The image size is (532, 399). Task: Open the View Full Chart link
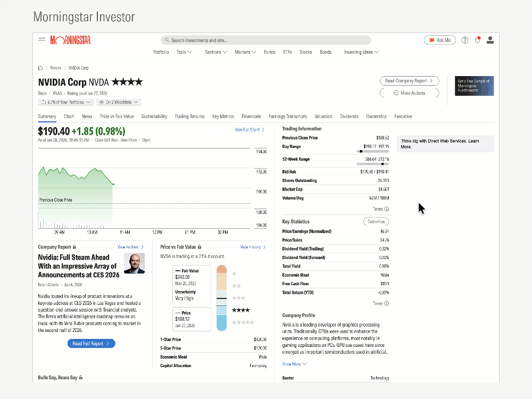[x=250, y=130]
